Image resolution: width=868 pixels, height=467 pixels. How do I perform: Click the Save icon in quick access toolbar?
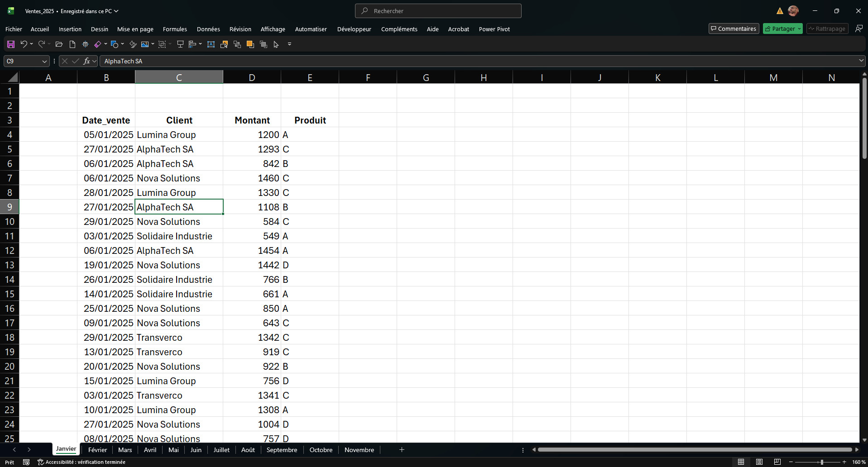(11, 44)
